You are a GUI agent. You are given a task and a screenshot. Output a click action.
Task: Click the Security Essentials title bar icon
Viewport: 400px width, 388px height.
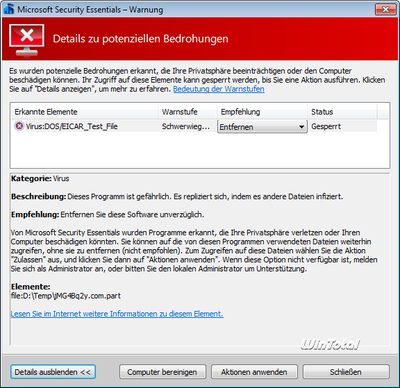tap(9, 9)
